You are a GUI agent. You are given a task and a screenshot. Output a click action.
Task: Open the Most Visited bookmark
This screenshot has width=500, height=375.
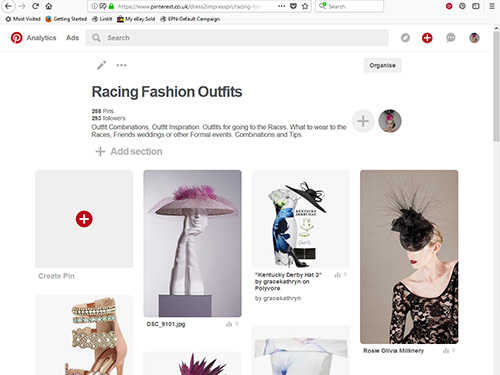point(23,19)
